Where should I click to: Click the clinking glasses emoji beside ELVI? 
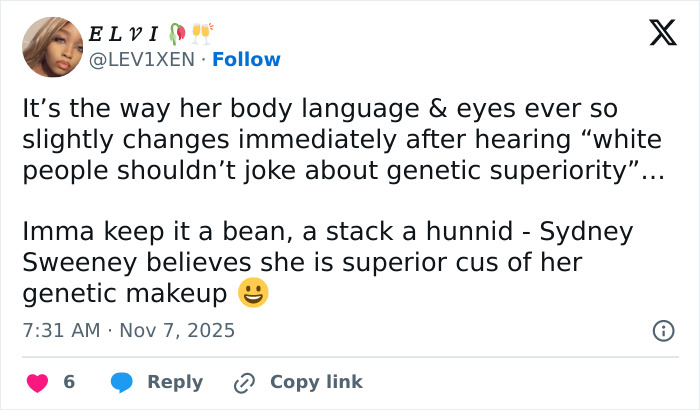(203, 35)
